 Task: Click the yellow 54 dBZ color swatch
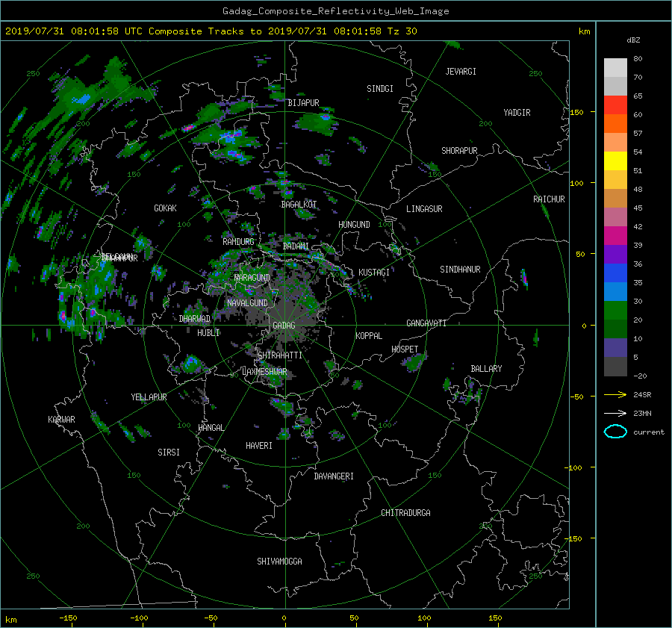pyautogui.click(x=615, y=161)
